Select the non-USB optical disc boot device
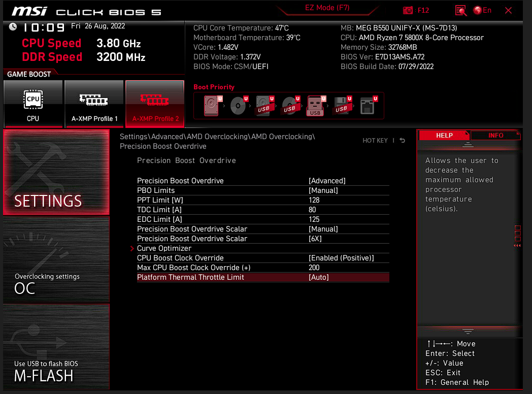This screenshot has height=394, width=532. pyautogui.click(x=239, y=106)
